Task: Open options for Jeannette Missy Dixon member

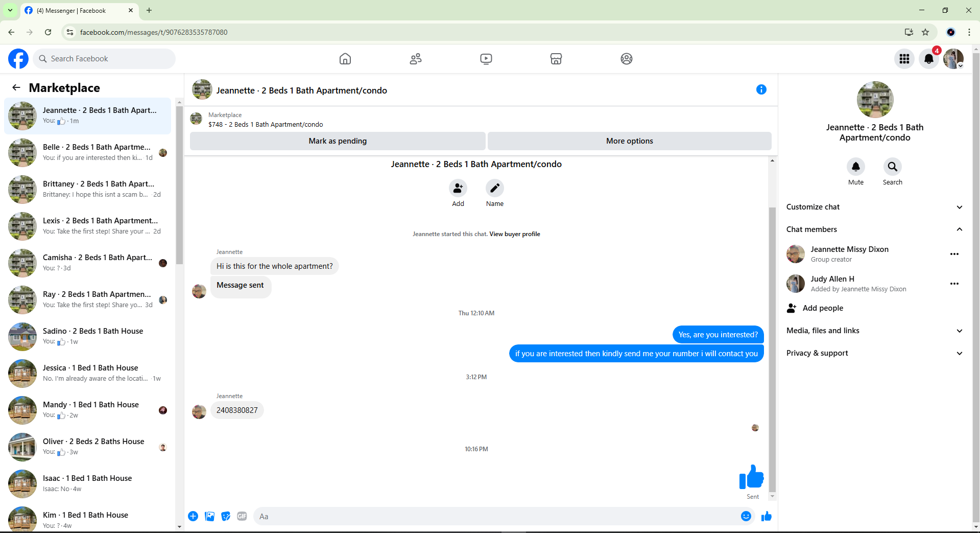Action: pos(954,254)
